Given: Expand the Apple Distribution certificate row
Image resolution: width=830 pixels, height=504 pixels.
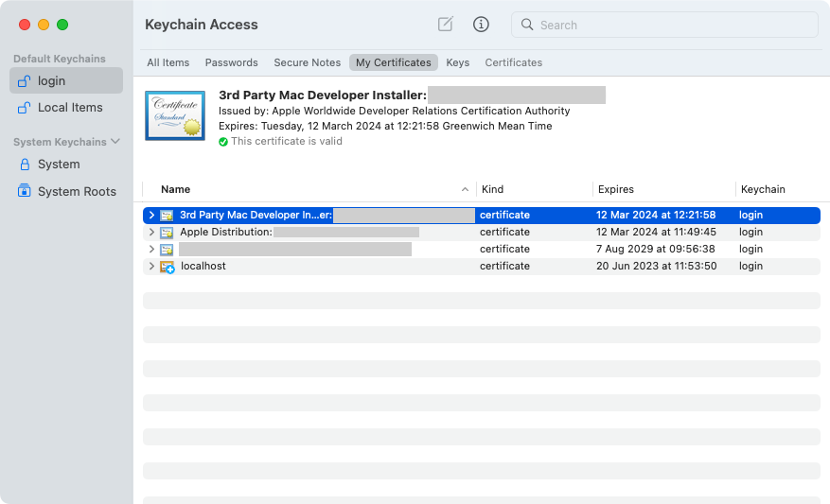Looking at the screenshot, I should pos(151,232).
